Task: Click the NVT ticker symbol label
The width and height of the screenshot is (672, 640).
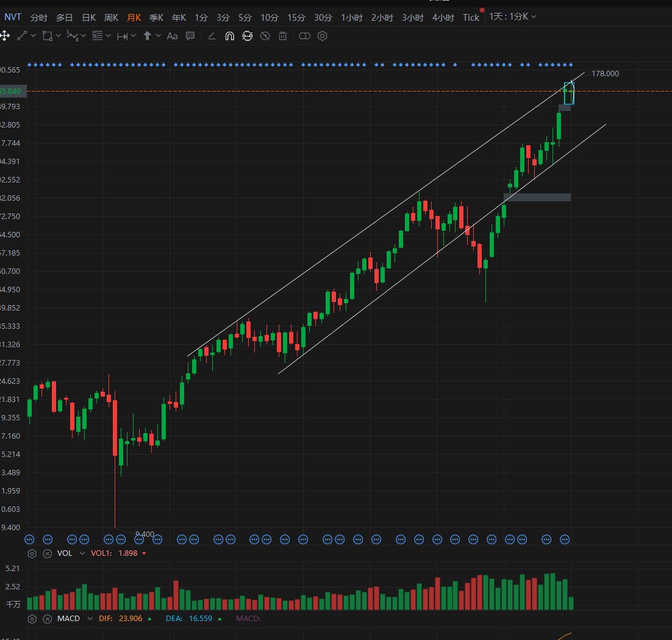Action: point(12,17)
